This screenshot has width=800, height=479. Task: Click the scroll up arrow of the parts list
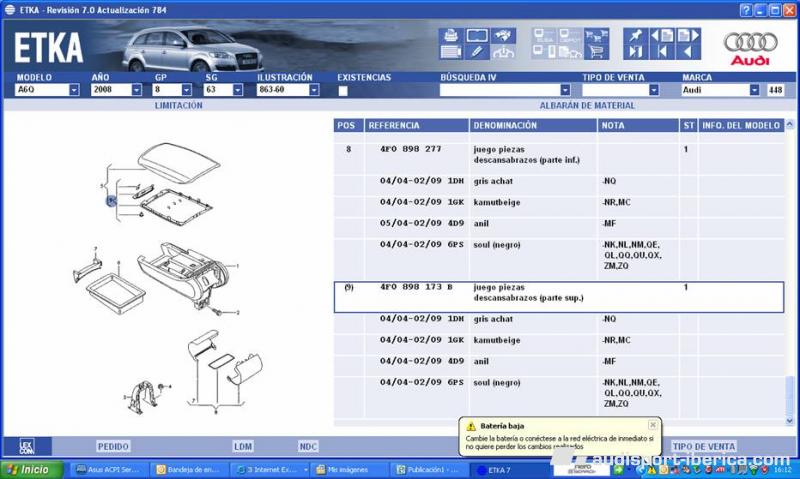click(x=790, y=124)
